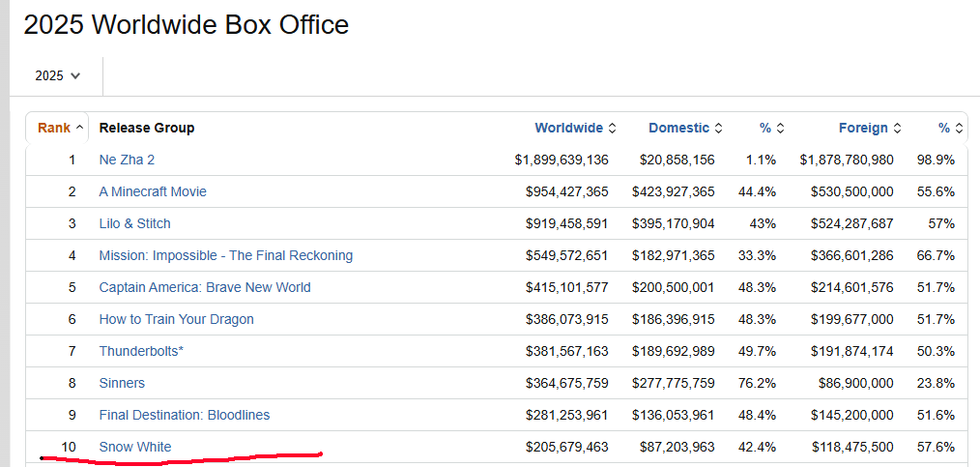Select domestic gross $189,692,989
980x467 pixels.
click(673, 351)
